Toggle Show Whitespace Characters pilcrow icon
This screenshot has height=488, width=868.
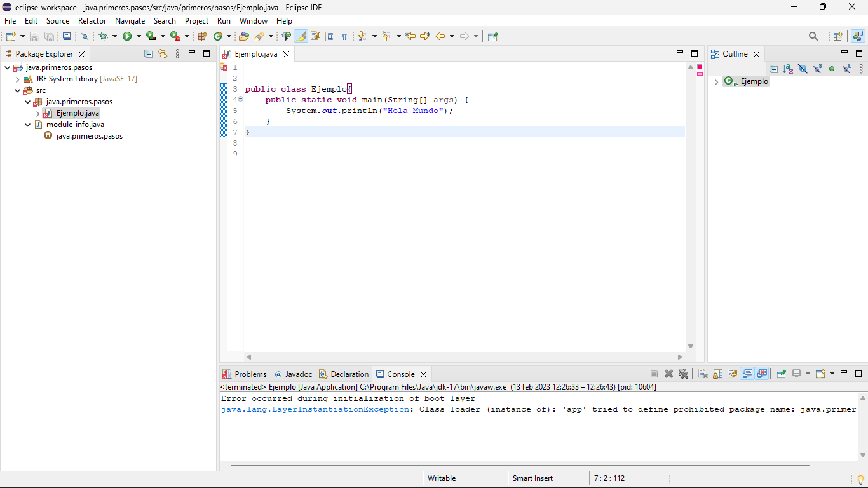pos(344,37)
